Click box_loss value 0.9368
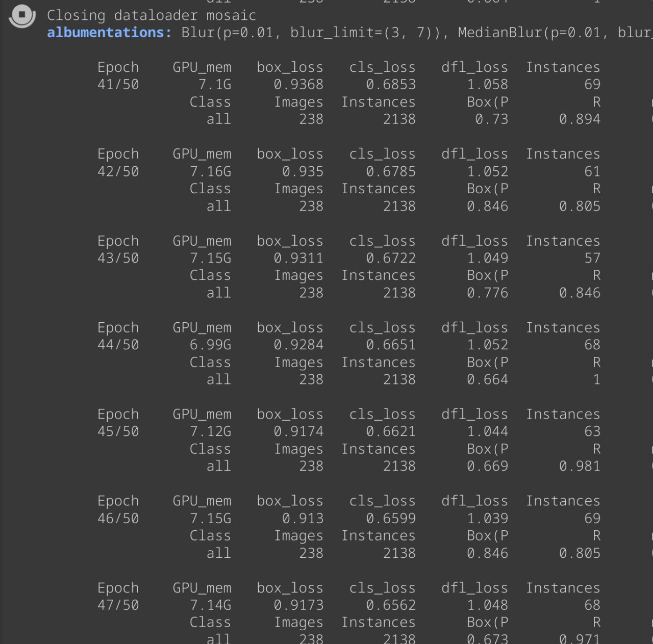 tap(298, 85)
